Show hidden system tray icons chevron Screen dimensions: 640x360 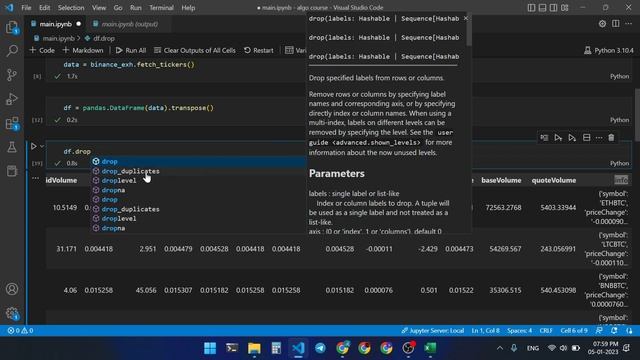(x=500, y=348)
